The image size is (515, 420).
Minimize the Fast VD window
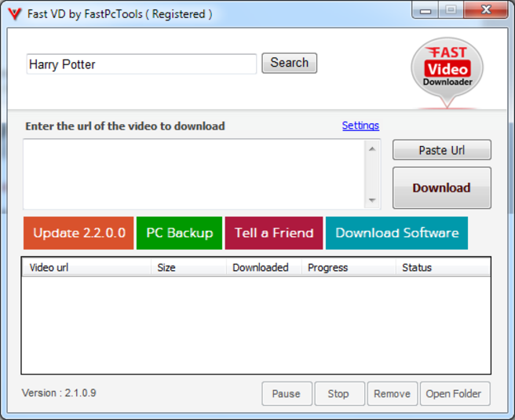click(x=425, y=10)
